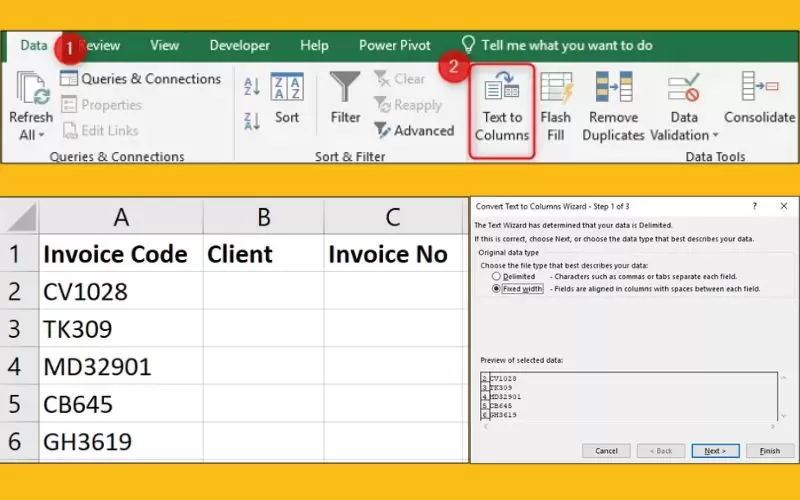
Task: Run Flash Fill
Action: (556, 106)
